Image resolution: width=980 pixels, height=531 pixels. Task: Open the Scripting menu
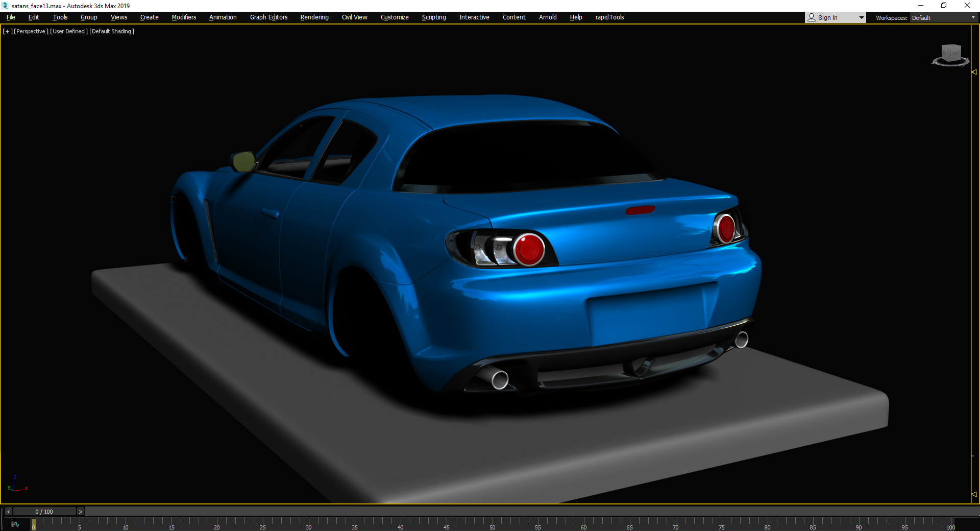tap(434, 17)
